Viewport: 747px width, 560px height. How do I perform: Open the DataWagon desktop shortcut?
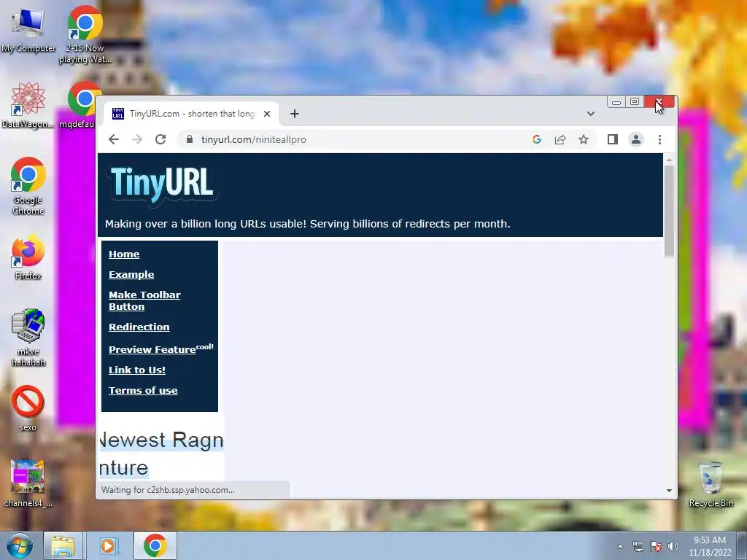point(28,105)
